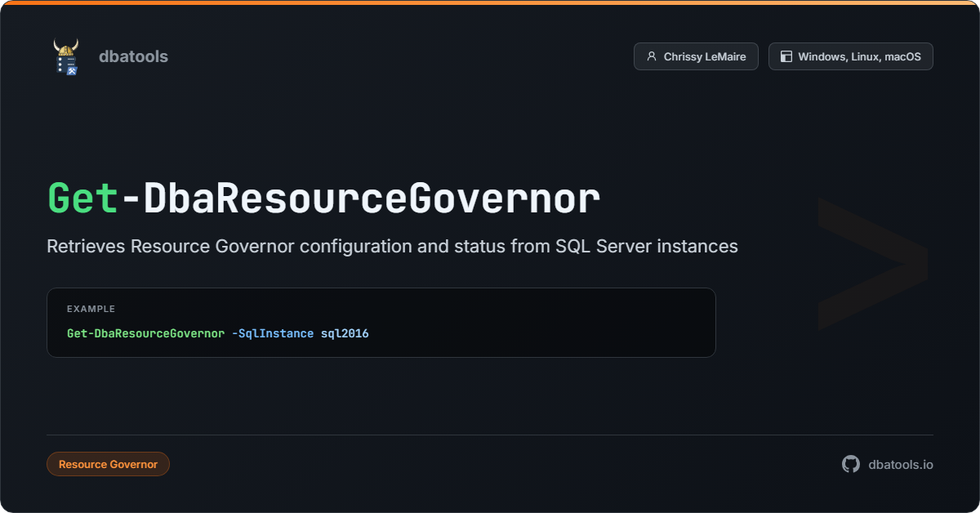This screenshot has height=513, width=980.
Task: Click the EXAMPLE label in the code box
Action: click(91, 309)
